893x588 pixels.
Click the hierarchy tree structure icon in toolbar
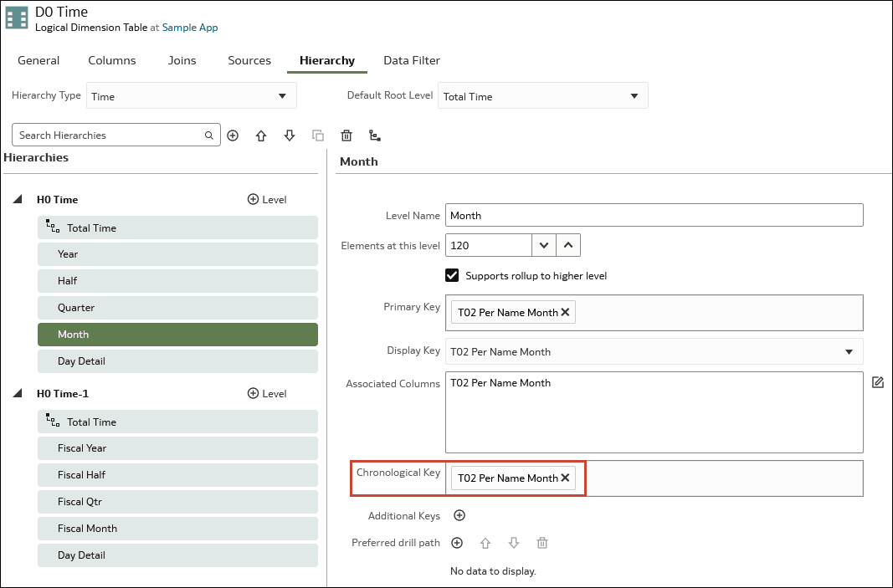374,135
